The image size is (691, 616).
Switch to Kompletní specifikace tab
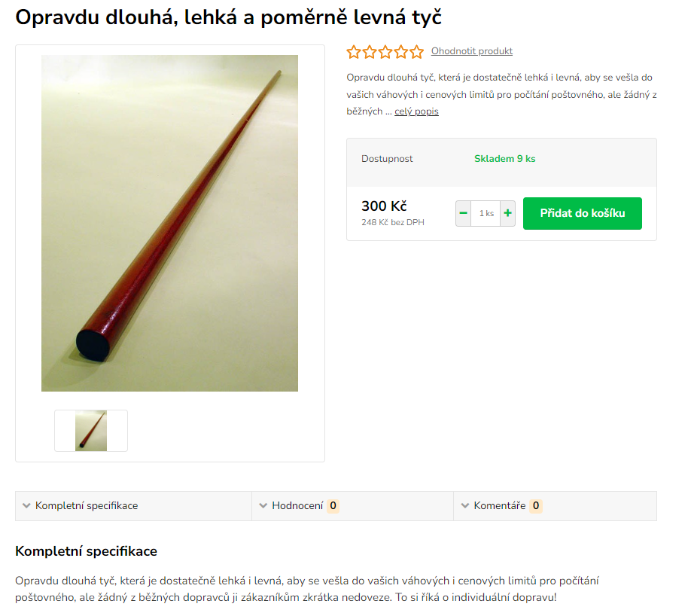(x=133, y=506)
